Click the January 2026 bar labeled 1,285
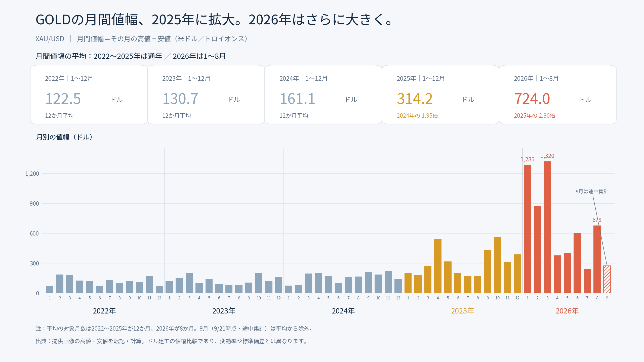This screenshot has height=362, width=644. (528, 229)
